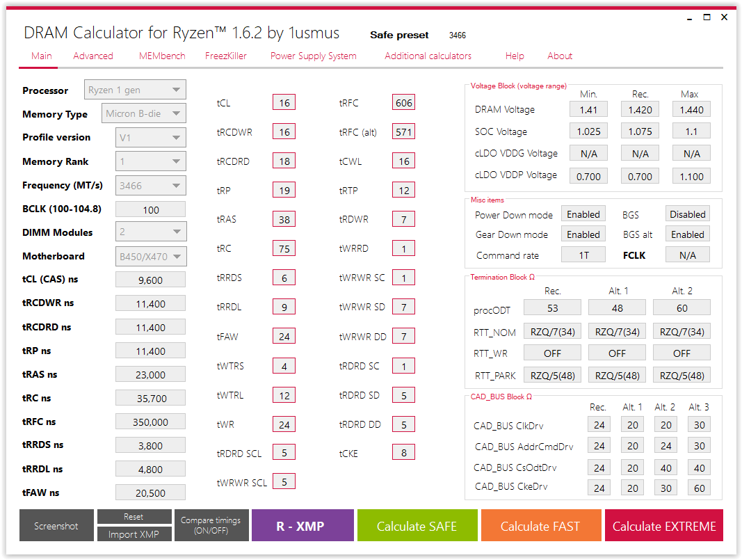Click cLDO VDDP Max value 1.100

point(691,176)
